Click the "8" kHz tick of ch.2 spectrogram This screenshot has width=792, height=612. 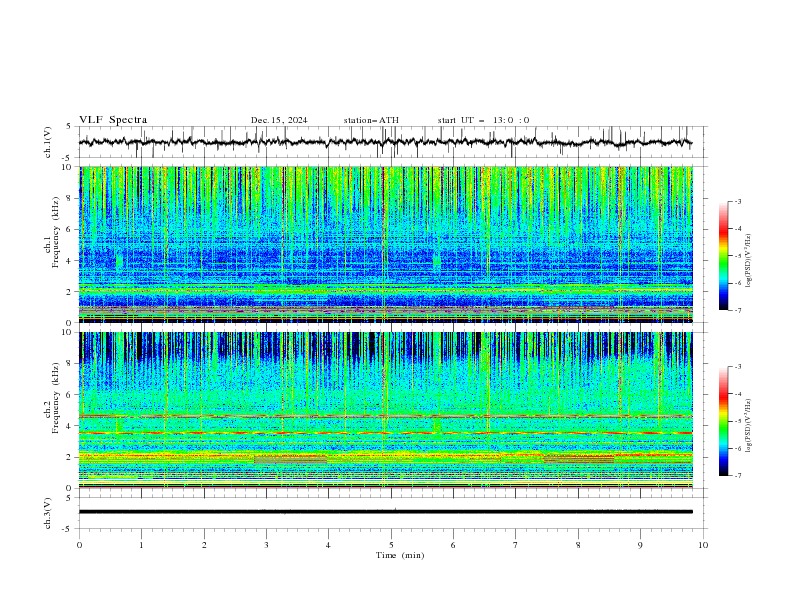(x=70, y=364)
